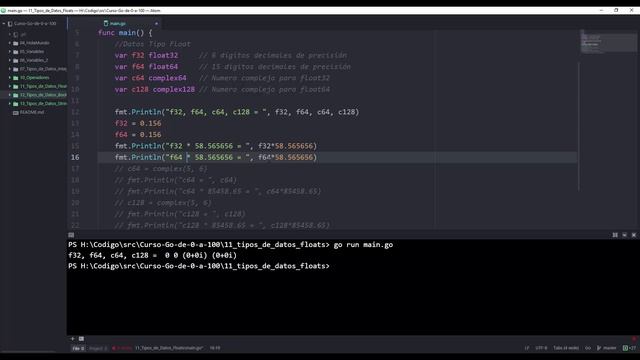Place cursor on func main() line
Viewport: 640px width, 360px height.
125,33
